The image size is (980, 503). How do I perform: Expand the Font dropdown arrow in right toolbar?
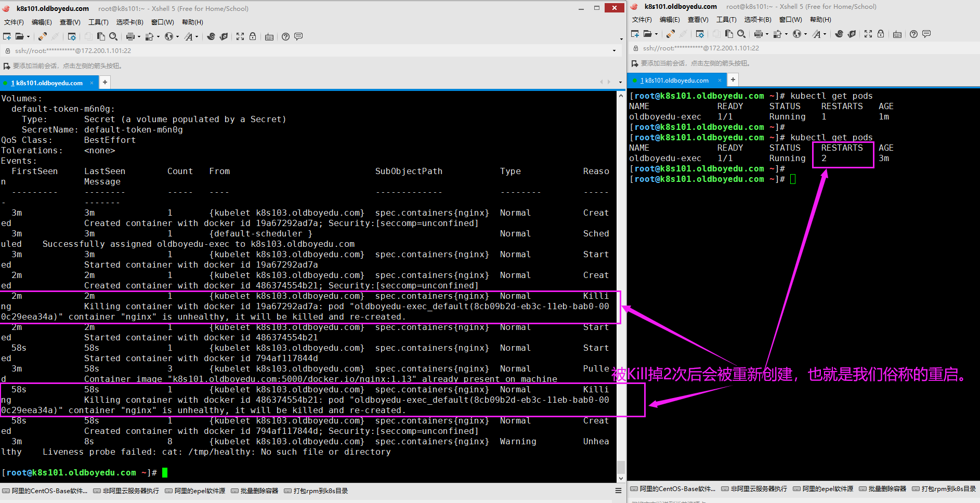pyautogui.click(x=825, y=34)
